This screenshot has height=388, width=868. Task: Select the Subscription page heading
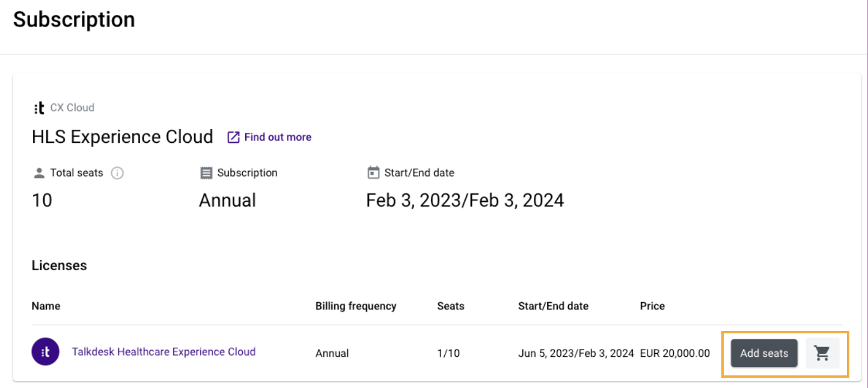[74, 19]
